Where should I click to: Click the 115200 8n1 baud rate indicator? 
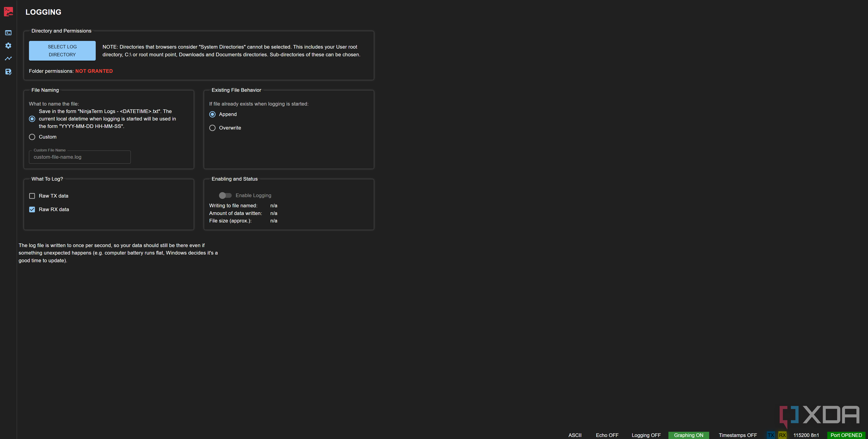(806, 435)
